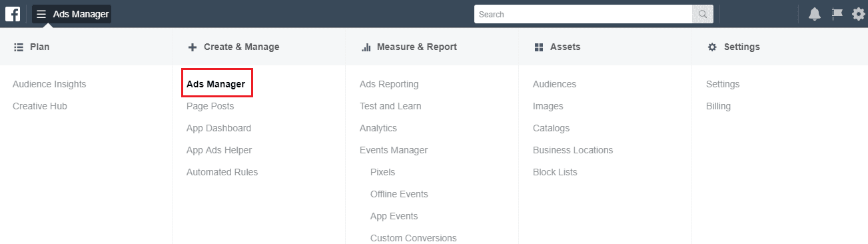Click the Assets grid icon
This screenshot has width=868, height=244.
tap(539, 47)
